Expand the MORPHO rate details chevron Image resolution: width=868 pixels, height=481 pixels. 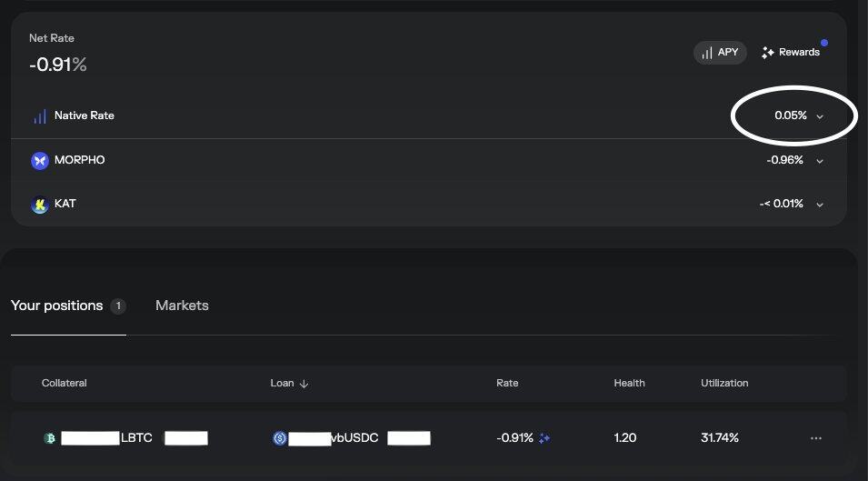[x=820, y=161]
